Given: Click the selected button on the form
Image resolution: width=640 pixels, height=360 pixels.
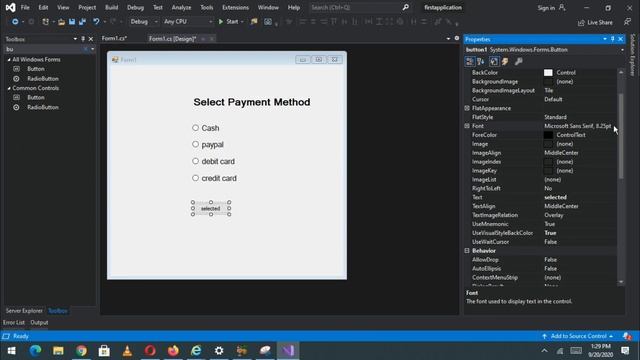Looking at the screenshot, I should point(211,208).
